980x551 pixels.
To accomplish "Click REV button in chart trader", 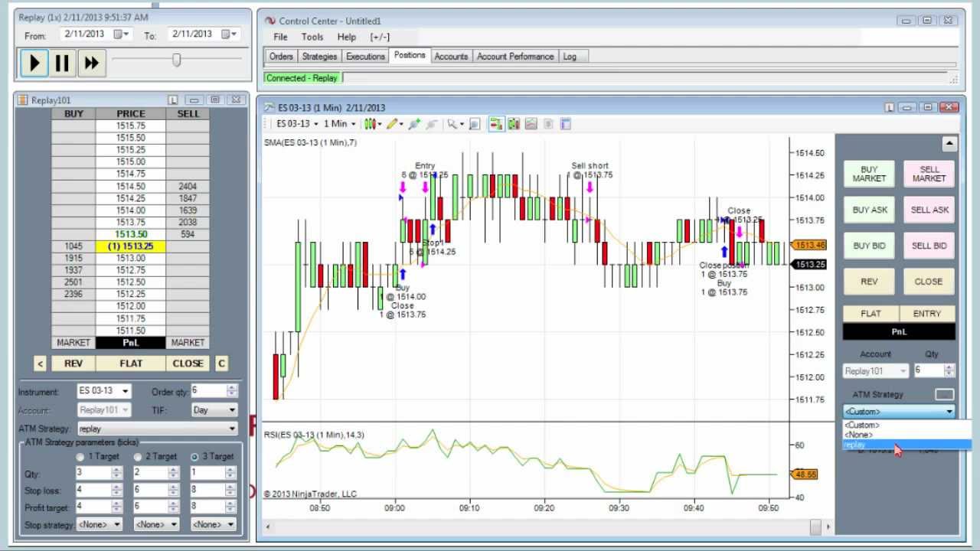I will (x=869, y=282).
